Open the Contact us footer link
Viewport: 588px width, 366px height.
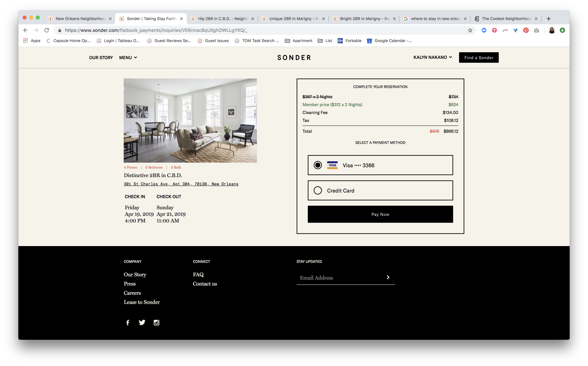(x=205, y=284)
